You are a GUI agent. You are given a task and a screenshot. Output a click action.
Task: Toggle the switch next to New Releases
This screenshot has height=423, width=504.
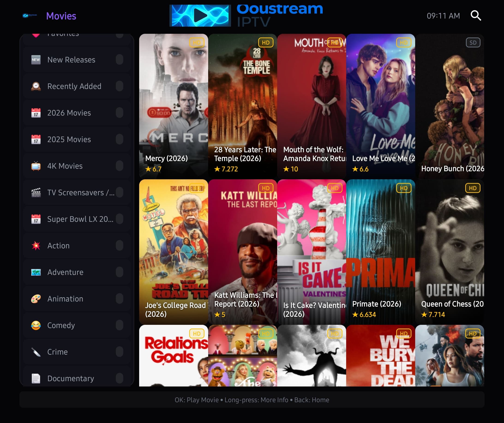pos(120,60)
